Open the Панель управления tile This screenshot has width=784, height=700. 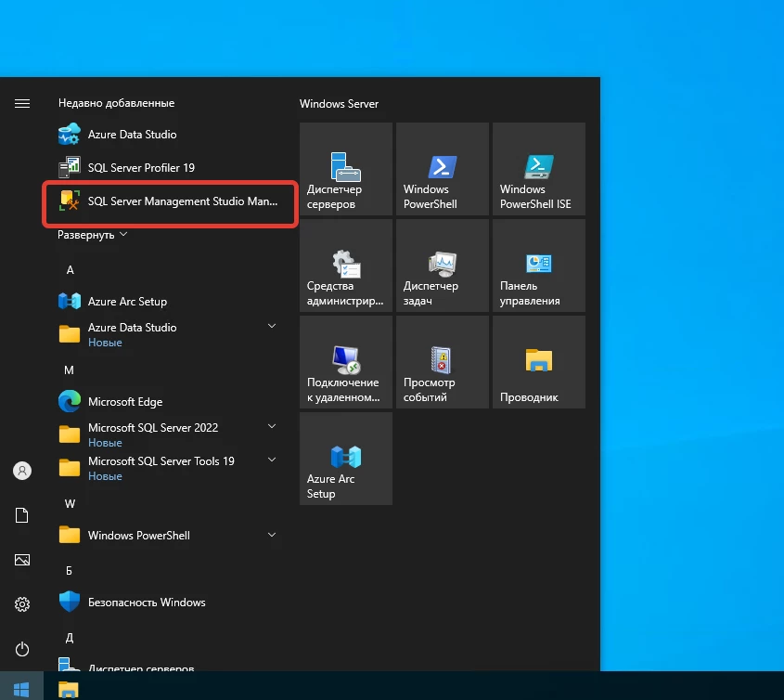pyautogui.click(x=538, y=266)
